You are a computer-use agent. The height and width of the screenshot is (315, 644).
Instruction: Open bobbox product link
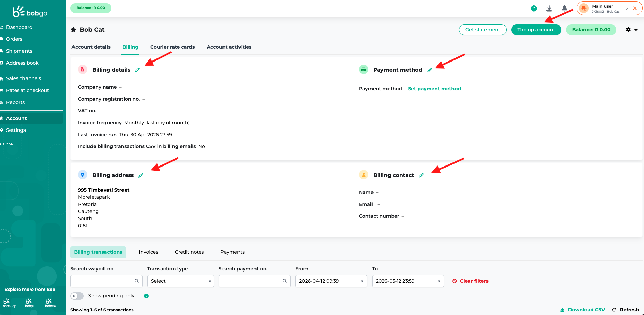[51, 303]
